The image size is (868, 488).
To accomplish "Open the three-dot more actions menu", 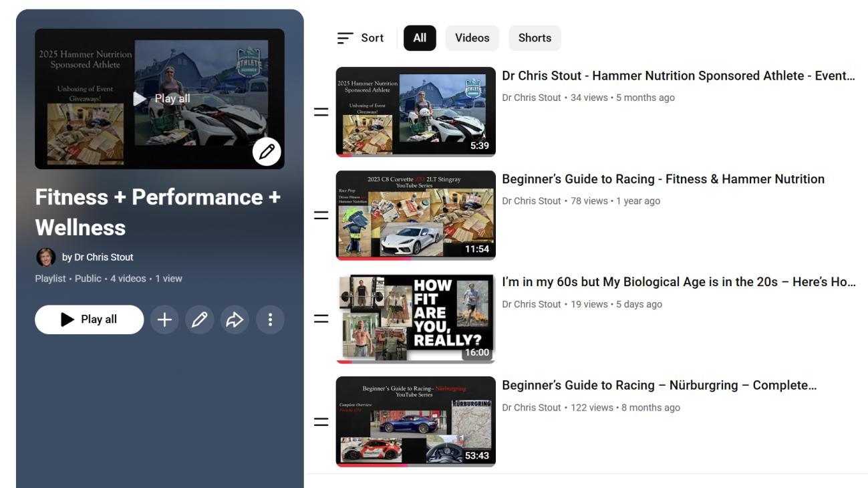I will pyautogui.click(x=270, y=320).
